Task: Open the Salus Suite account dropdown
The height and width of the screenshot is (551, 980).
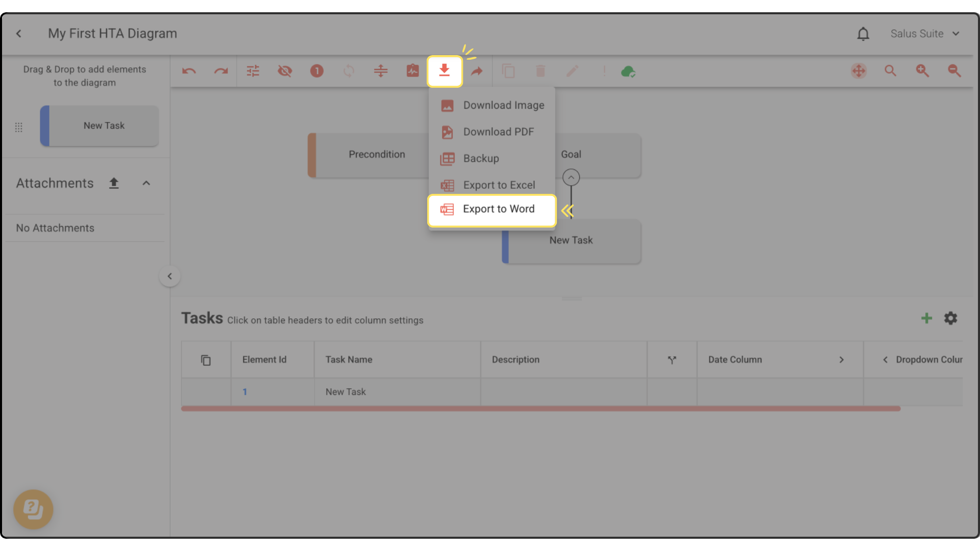Action: click(x=925, y=34)
